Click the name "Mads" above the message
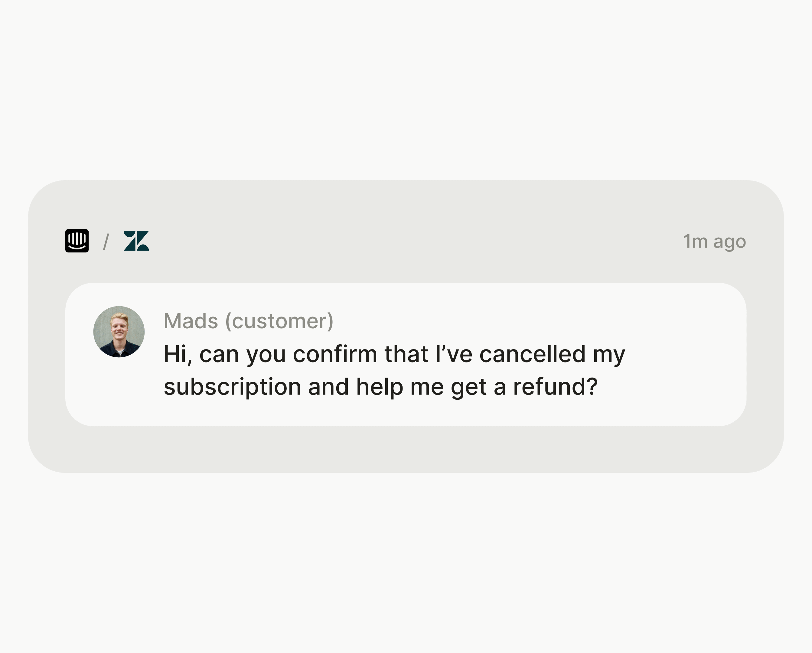This screenshot has height=653, width=812. coord(191,321)
